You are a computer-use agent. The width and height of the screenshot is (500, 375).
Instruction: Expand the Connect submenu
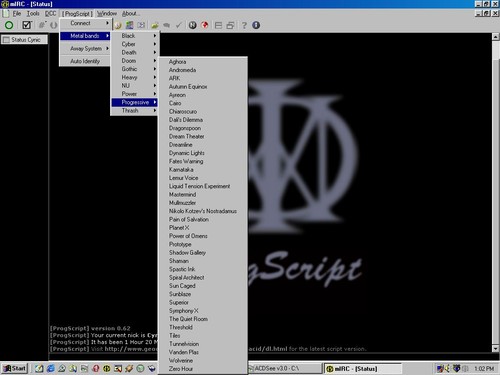pyautogui.click(x=85, y=23)
